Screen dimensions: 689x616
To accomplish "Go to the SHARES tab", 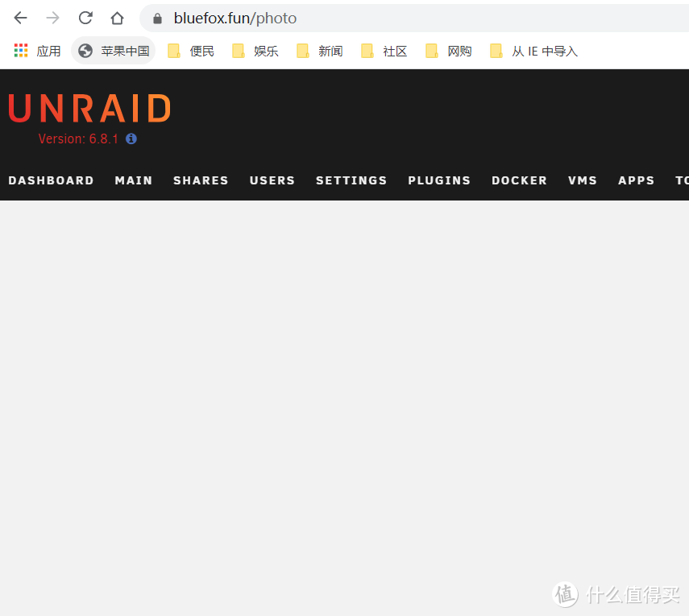I will [x=201, y=180].
